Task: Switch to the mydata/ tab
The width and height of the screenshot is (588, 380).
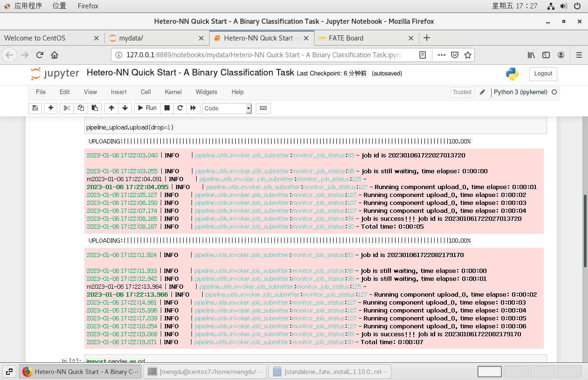Action: tap(157, 38)
